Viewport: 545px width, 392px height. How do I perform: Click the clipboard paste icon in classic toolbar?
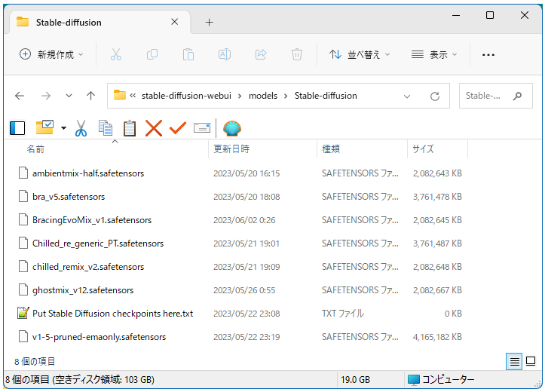tap(130, 128)
